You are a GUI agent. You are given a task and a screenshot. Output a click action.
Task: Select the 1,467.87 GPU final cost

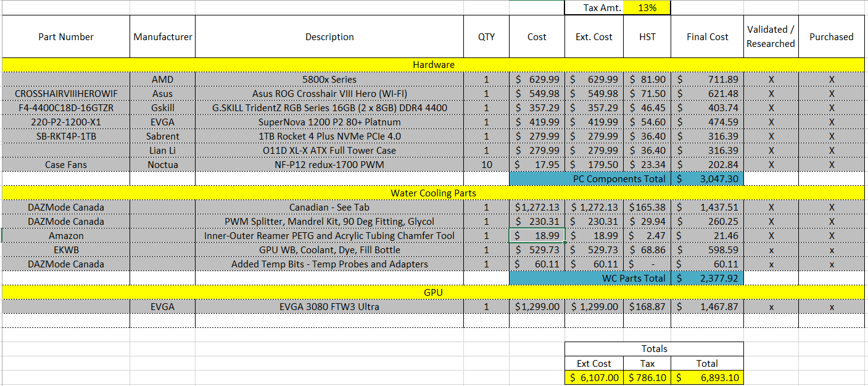coord(707,307)
